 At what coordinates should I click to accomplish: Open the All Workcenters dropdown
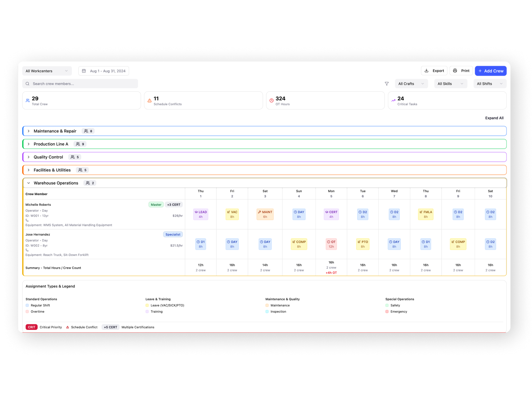coord(47,71)
